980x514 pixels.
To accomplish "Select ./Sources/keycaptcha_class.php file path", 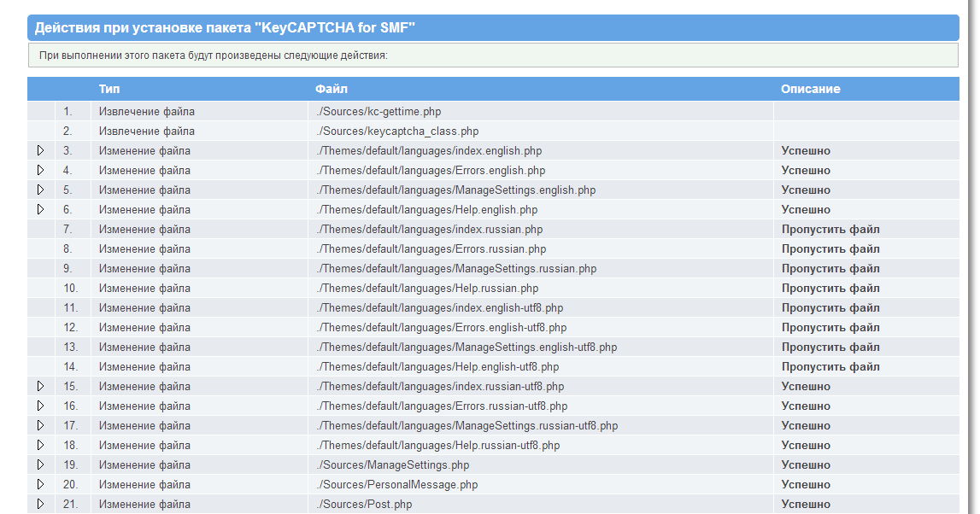I will (397, 131).
